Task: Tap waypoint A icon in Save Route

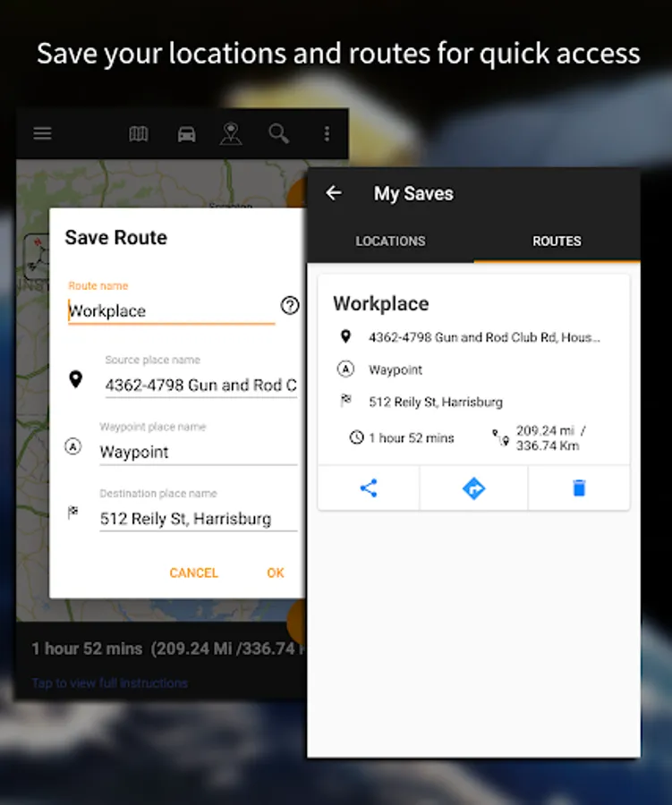Action: coord(73,446)
